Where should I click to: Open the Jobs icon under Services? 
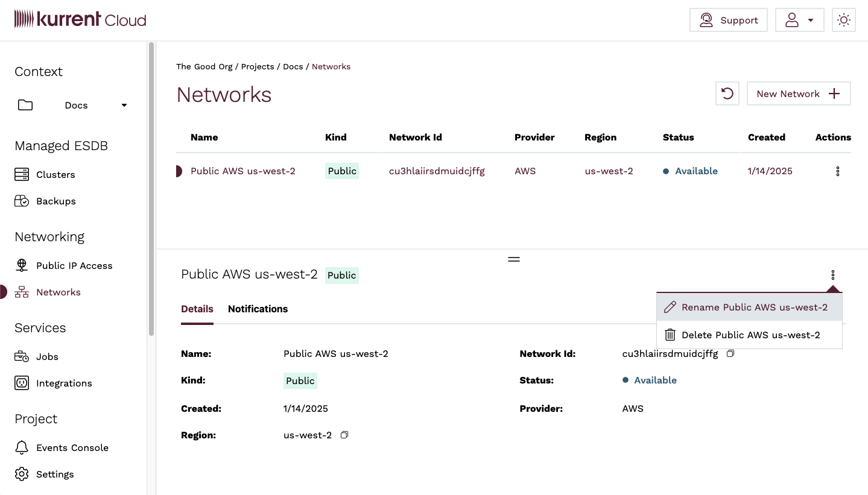pyautogui.click(x=21, y=356)
